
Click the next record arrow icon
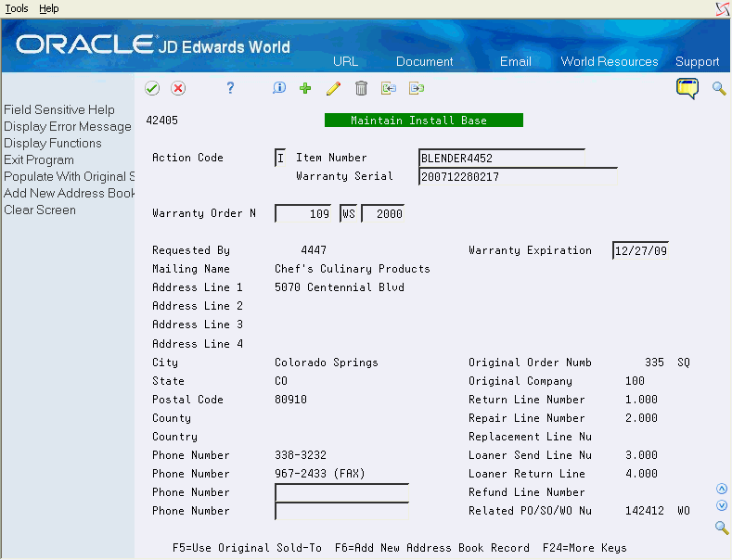click(x=417, y=88)
